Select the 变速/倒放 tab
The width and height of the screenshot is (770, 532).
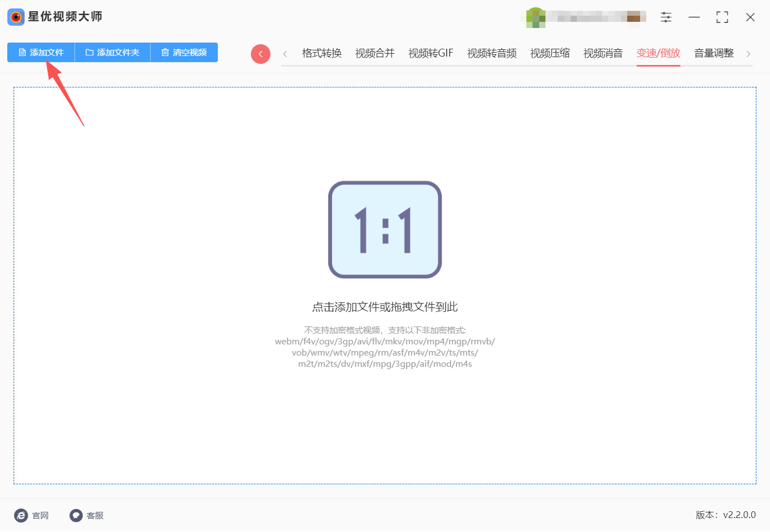click(x=658, y=53)
